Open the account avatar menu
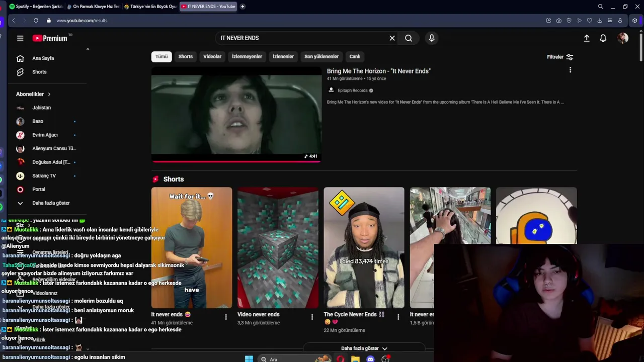The height and width of the screenshot is (362, 644). coord(623,38)
